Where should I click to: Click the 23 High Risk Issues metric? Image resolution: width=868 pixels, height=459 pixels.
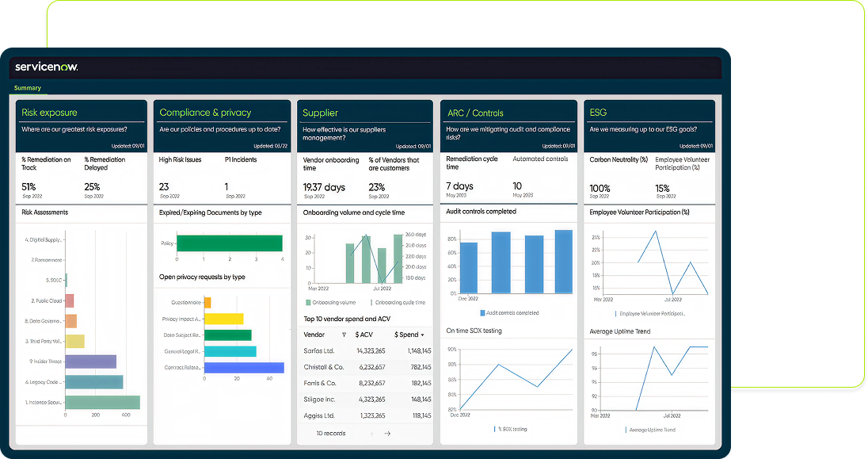[x=165, y=187]
